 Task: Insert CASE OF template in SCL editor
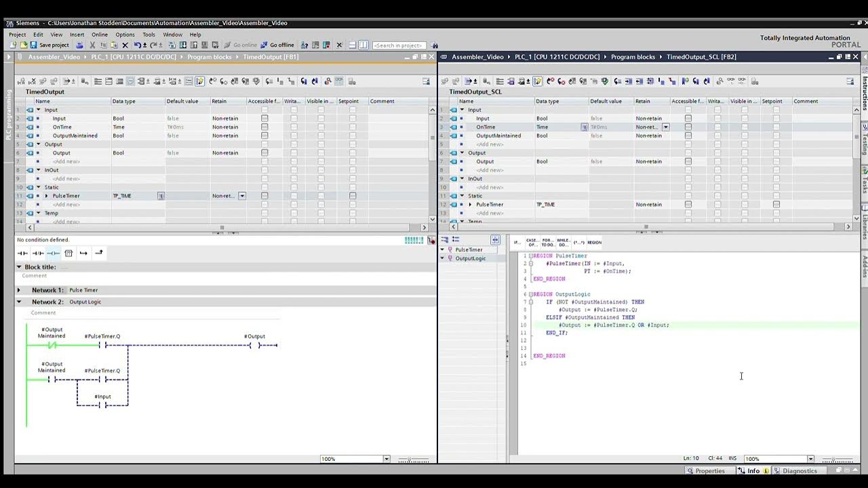tap(532, 242)
